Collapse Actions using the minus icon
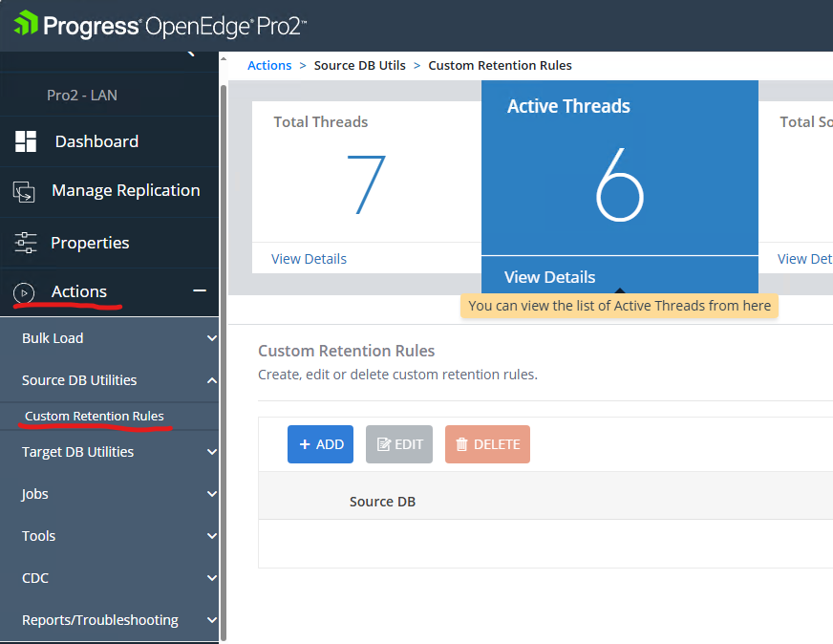833x644 pixels. (x=200, y=290)
